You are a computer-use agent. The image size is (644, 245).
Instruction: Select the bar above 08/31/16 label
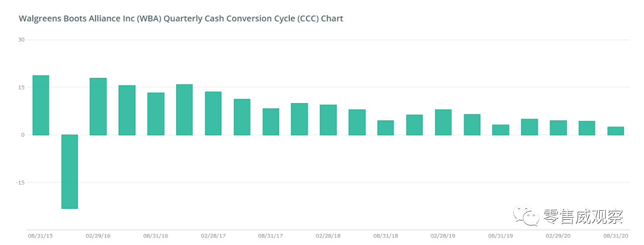(x=156, y=114)
